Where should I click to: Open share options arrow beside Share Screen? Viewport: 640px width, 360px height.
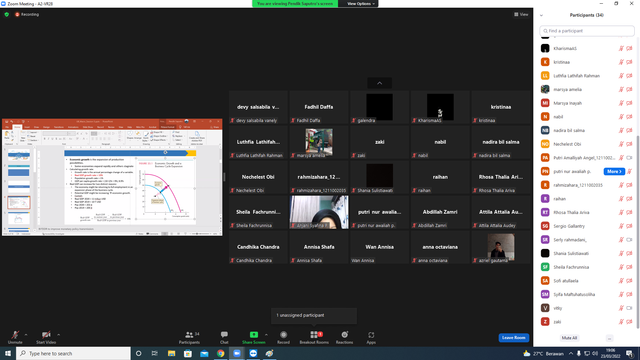point(266,335)
